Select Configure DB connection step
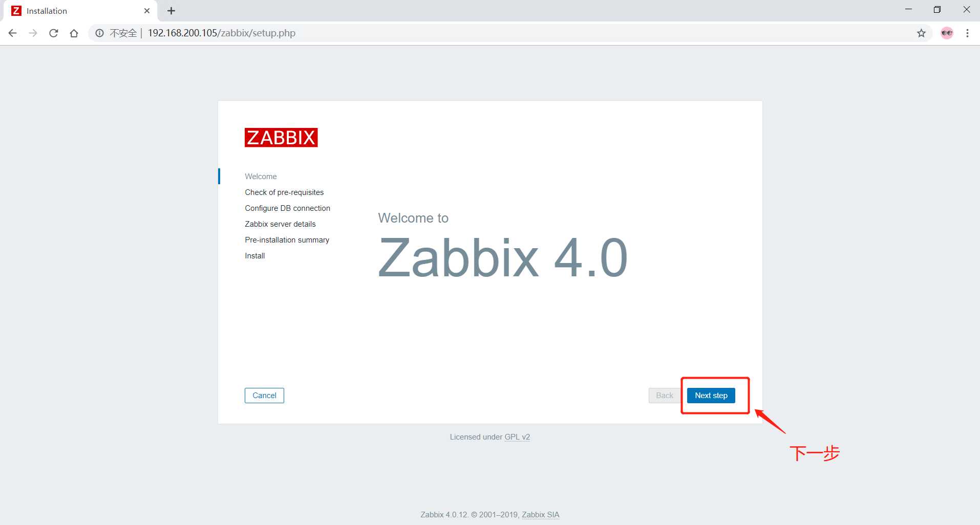980x525 pixels. (287, 208)
